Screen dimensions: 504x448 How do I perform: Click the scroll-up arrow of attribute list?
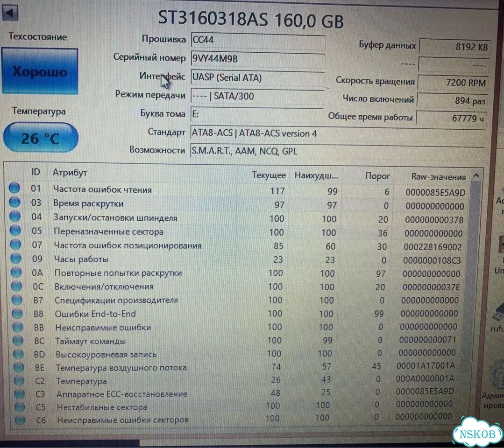pos(476,175)
